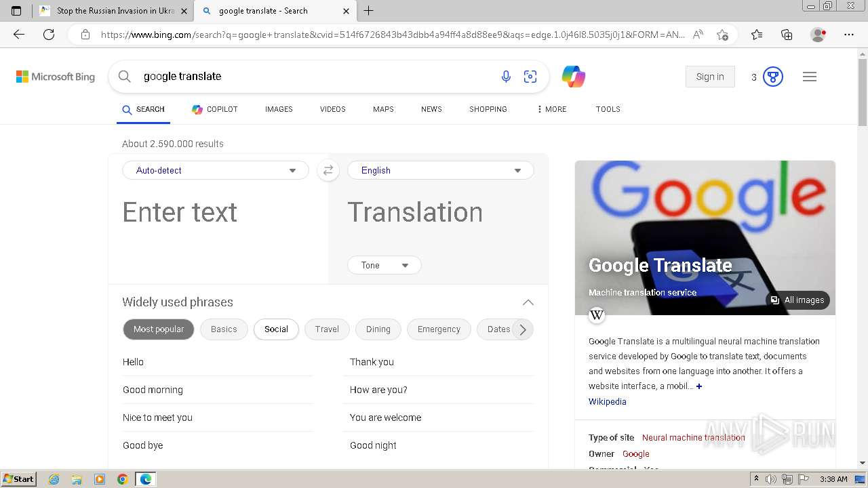This screenshot has width=868, height=488.
Task: Open the Auto-detect source language dropdown
Action: 216,170
